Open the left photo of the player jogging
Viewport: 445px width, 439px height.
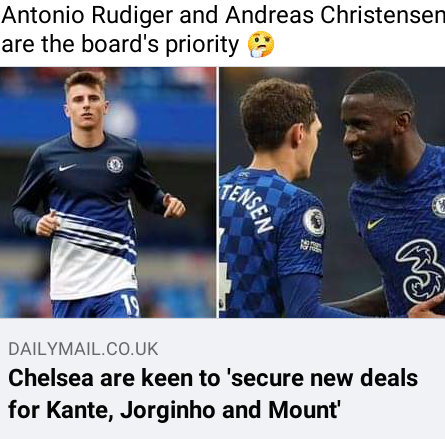(x=108, y=192)
